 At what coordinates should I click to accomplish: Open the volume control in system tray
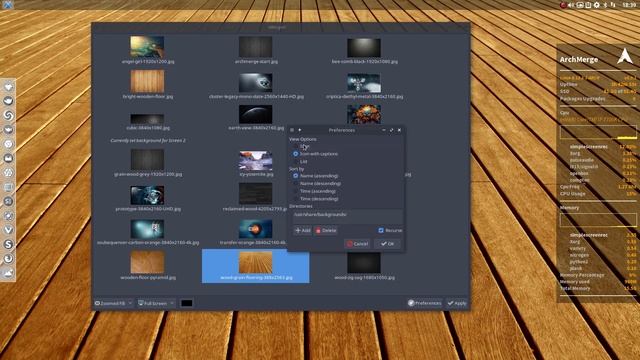click(571, 5)
